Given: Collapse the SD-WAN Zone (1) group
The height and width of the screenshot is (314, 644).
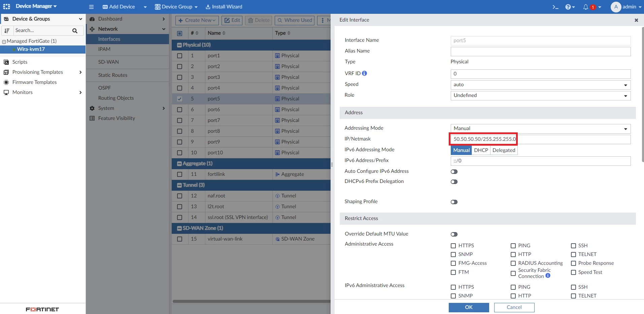Looking at the screenshot, I should click(179, 228).
